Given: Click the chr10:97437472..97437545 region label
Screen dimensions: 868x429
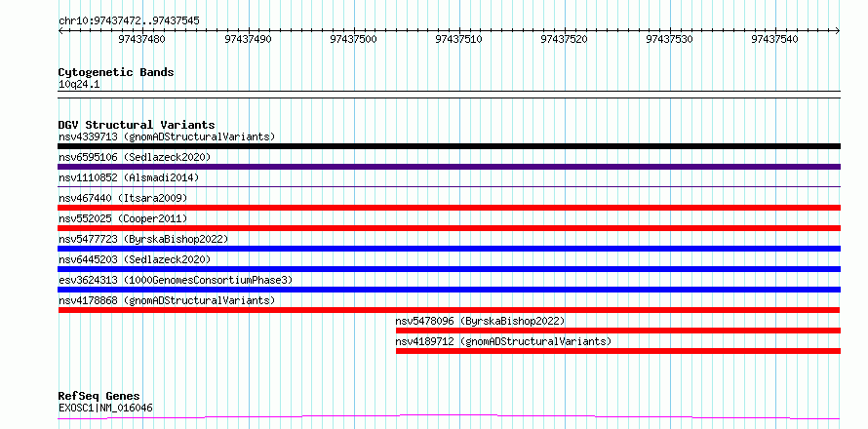Looking at the screenshot, I should point(129,21).
